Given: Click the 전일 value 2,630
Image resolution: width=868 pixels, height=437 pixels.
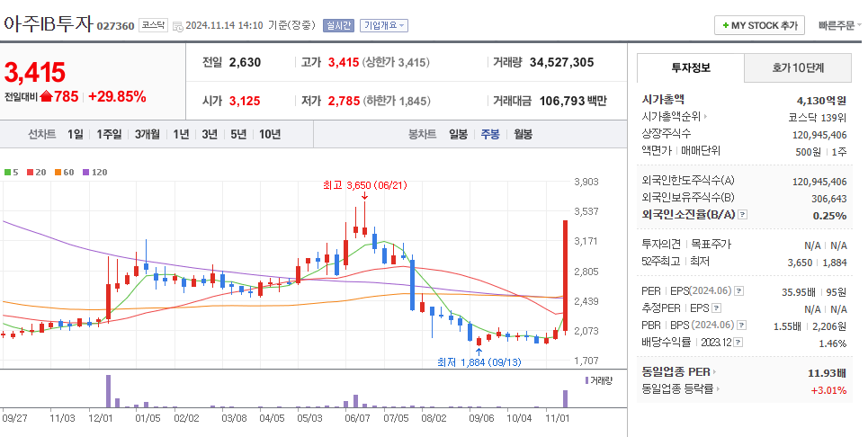Looking at the screenshot, I should coord(246,63).
